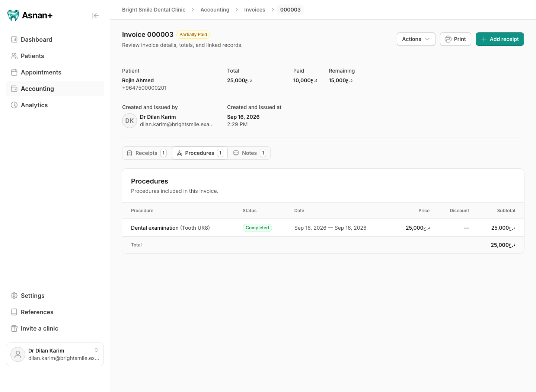Click the Receipts count badge 1
536x392 pixels.
click(163, 153)
